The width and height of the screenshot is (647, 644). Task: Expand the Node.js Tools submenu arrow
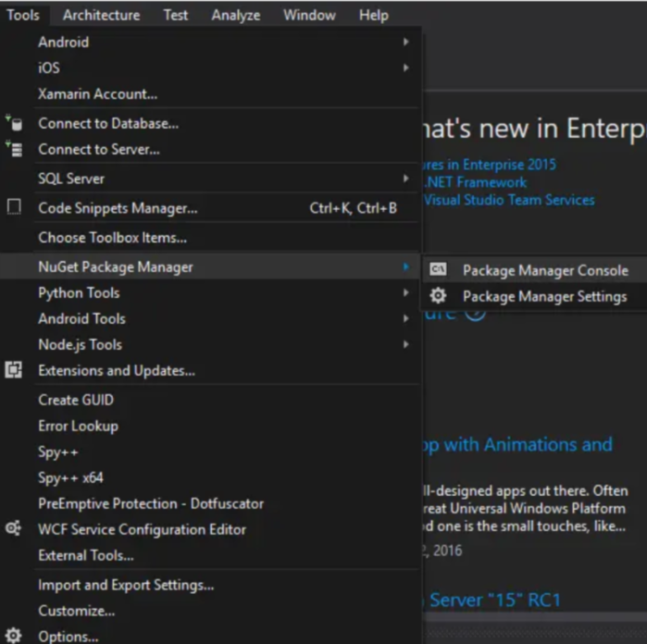coord(405,344)
